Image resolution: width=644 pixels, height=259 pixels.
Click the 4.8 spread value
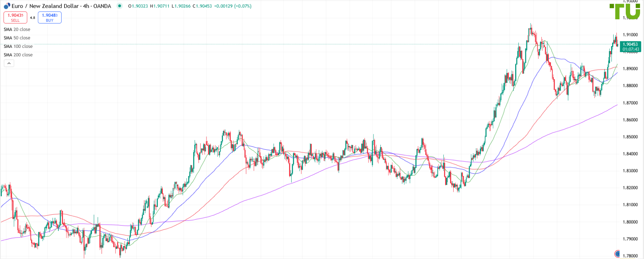[x=33, y=18]
